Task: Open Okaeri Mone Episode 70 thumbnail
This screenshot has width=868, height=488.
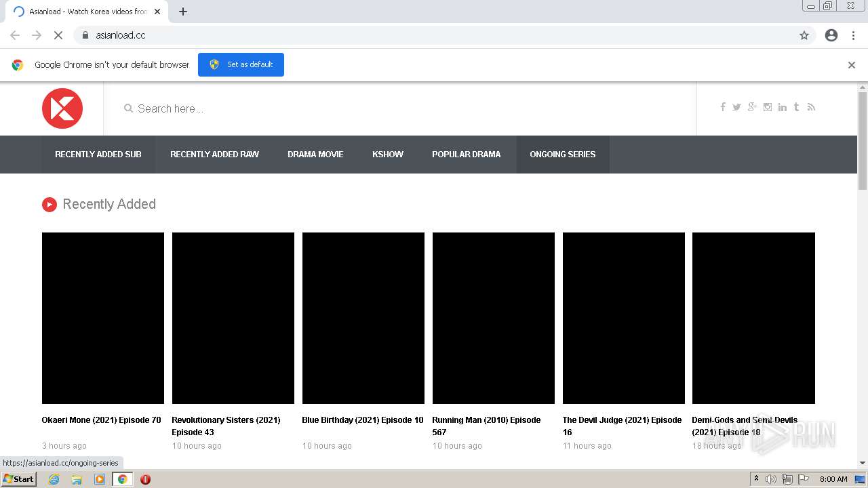Action: point(103,319)
